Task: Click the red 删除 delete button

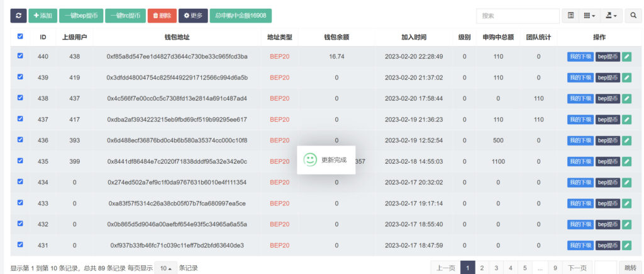Action: (x=162, y=15)
